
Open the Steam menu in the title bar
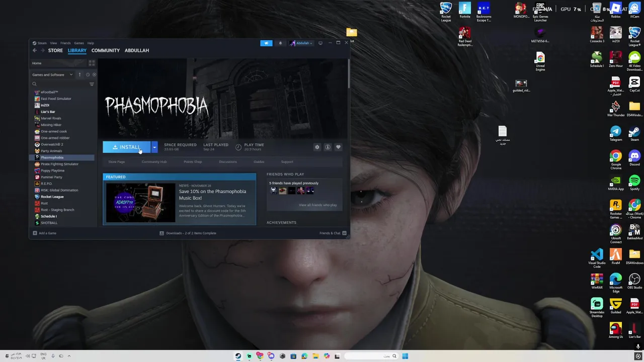(x=42, y=43)
